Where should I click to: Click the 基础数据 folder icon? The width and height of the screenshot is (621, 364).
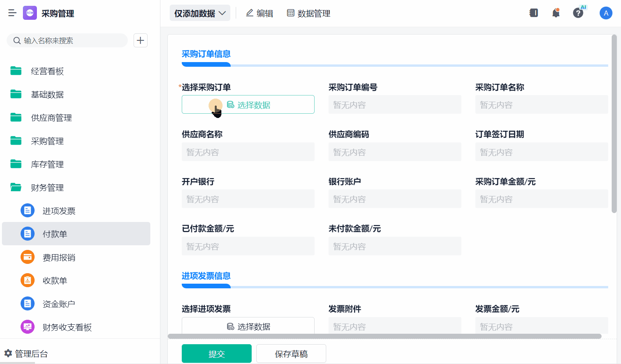(16, 94)
